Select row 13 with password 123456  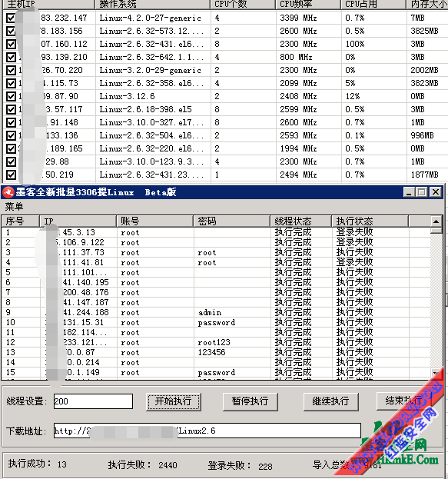pos(216,352)
